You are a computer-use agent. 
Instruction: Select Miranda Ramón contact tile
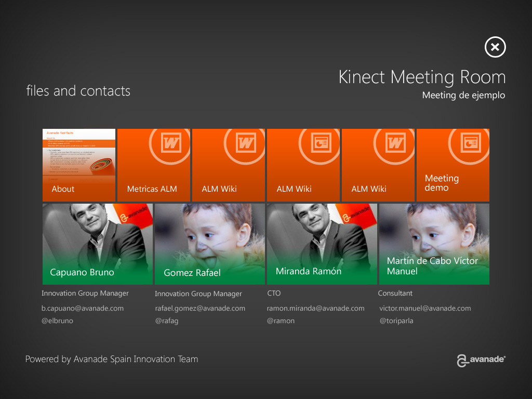tap(322, 244)
